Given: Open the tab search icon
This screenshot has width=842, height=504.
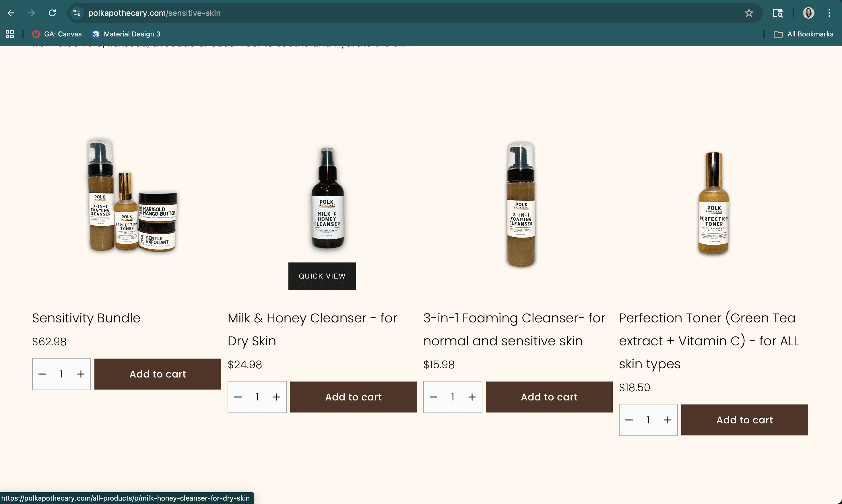Looking at the screenshot, I should click(777, 13).
